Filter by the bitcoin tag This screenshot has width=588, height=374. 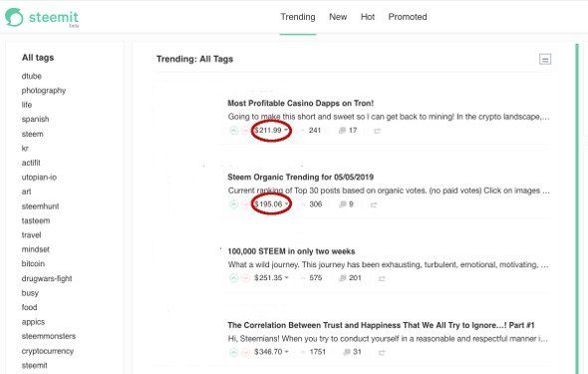click(33, 264)
